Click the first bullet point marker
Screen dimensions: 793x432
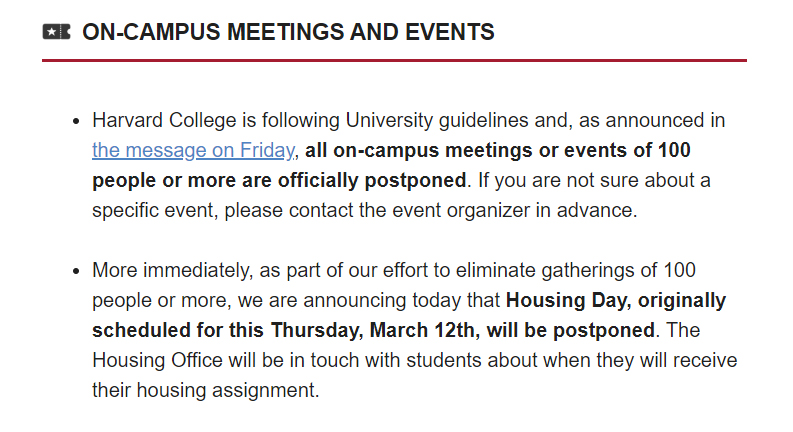tap(76, 122)
